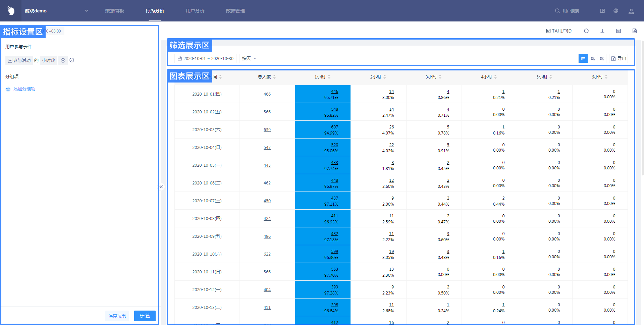The height and width of the screenshot is (325, 644).
Task: Click the info icon beside 小时数
Action: pyautogui.click(x=72, y=60)
